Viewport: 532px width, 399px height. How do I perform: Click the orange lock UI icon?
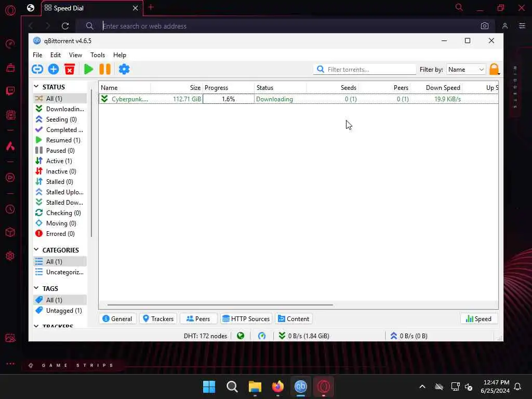pyautogui.click(x=495, y=69)
